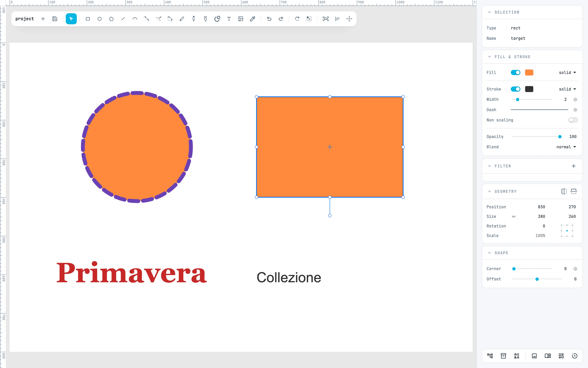Select the Pencil tool
This screenshot has width=588, height=368.
point(182,19)
